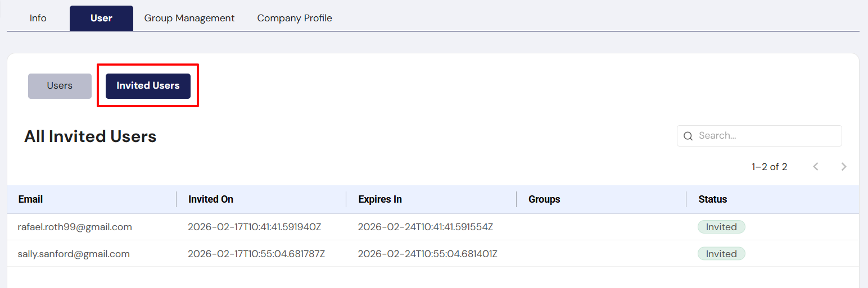Sort by the Email column header
868x288 pixels.
click(31, 199)
